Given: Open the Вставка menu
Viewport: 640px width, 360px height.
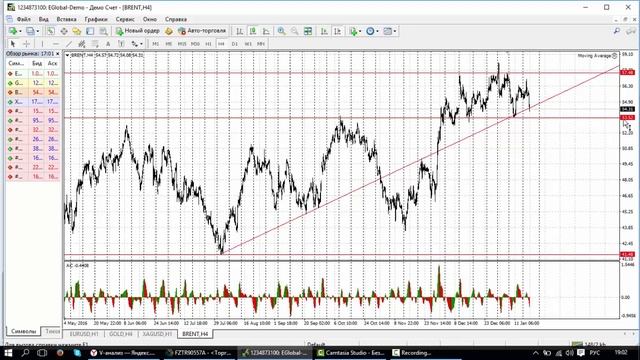Looking at the screenshot, I should coord(67,19).
